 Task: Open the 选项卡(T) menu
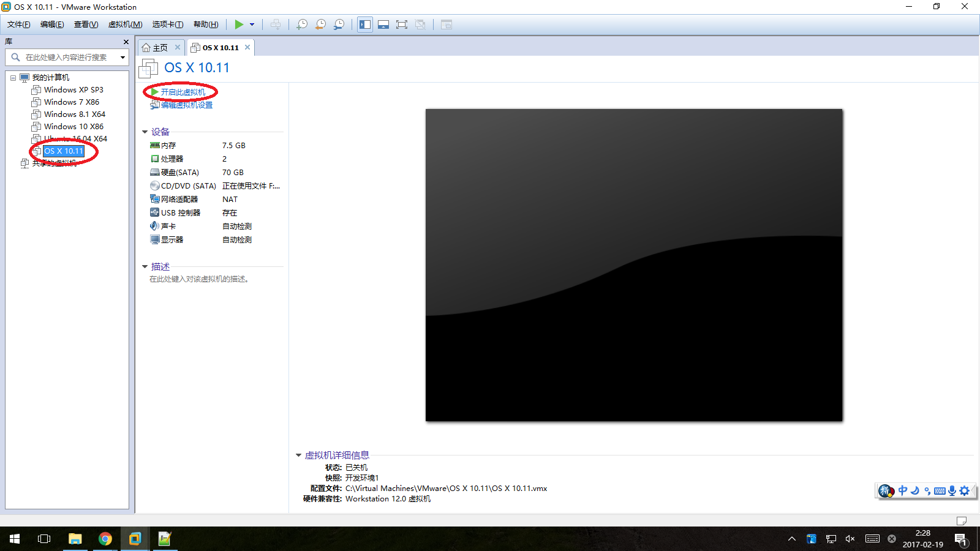168,24
